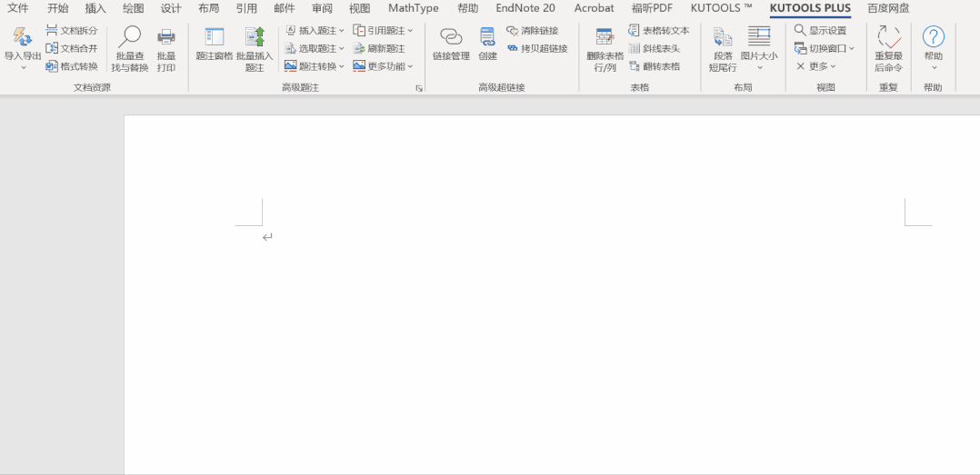Select the KUTOOLS PLUS tab
This screenshot has height=475, width=980.
tap(810, 9)
